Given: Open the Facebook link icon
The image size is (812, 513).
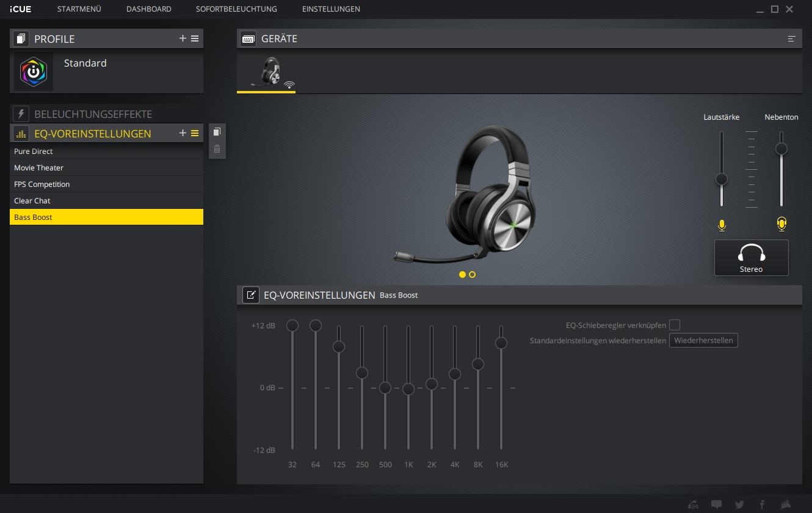Looking at the screenshot, I should (x=763, y=504).
